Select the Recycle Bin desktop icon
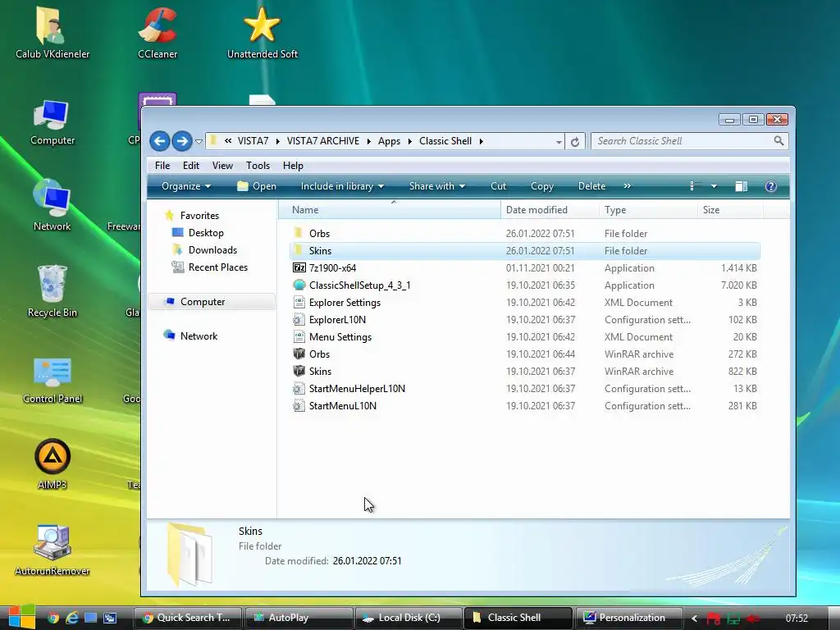 coord(52,292)
